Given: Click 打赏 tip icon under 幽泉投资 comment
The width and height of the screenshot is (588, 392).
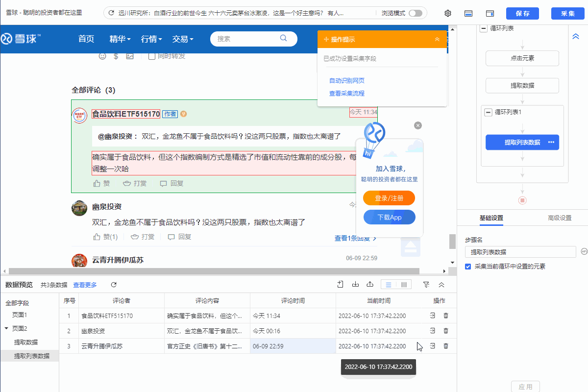Looking at the screenshot, I should click(x=135, y=237).
